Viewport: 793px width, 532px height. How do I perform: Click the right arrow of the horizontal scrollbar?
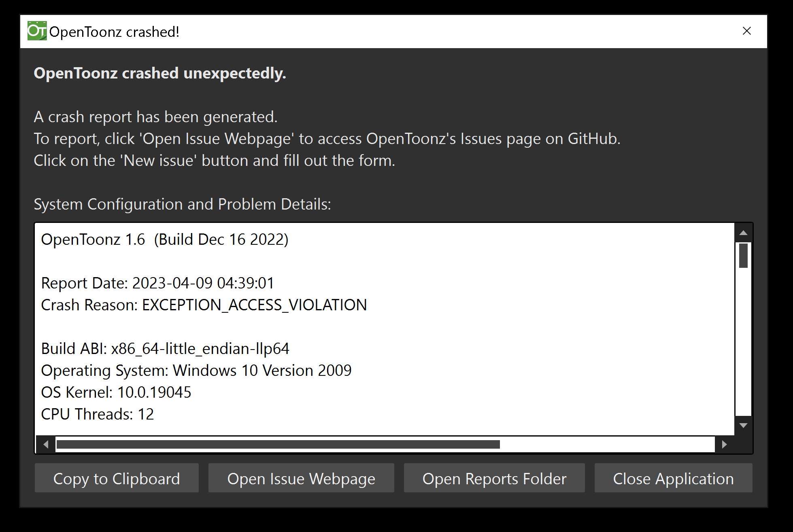pyautogui.click(x=724, y=444)
